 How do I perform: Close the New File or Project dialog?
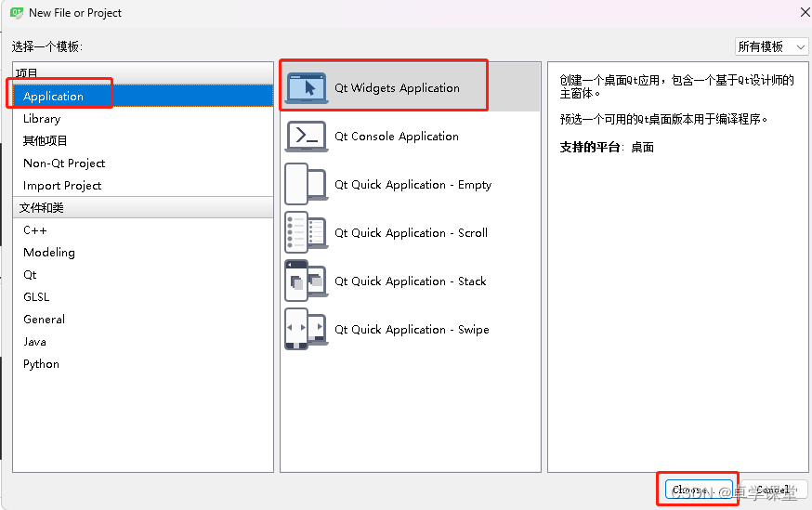coord(805,12)
